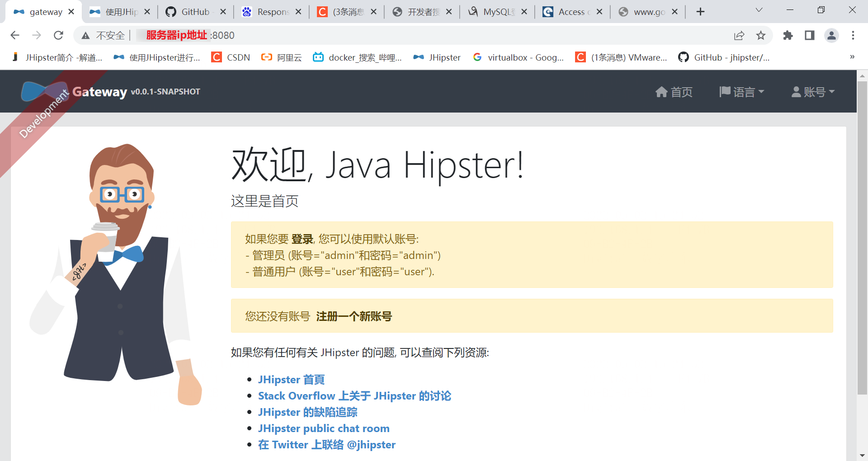Click the share page icon in address bar
Viewport: 868px width, 461px height.
click(x=739, y=35)
